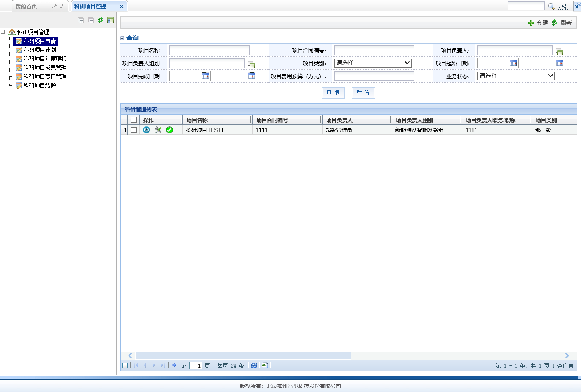581x392 pixels.
Task: Open the picker beside 项目负责人组别 field
Action: coord(251,64)
